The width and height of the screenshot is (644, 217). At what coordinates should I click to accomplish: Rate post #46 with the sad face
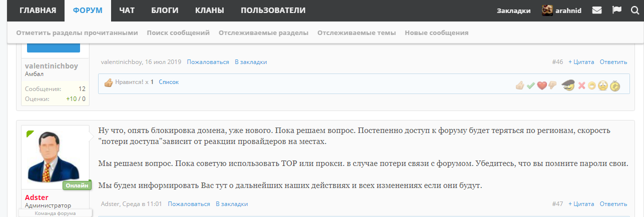pyautogui.click(x=602, y=85)
